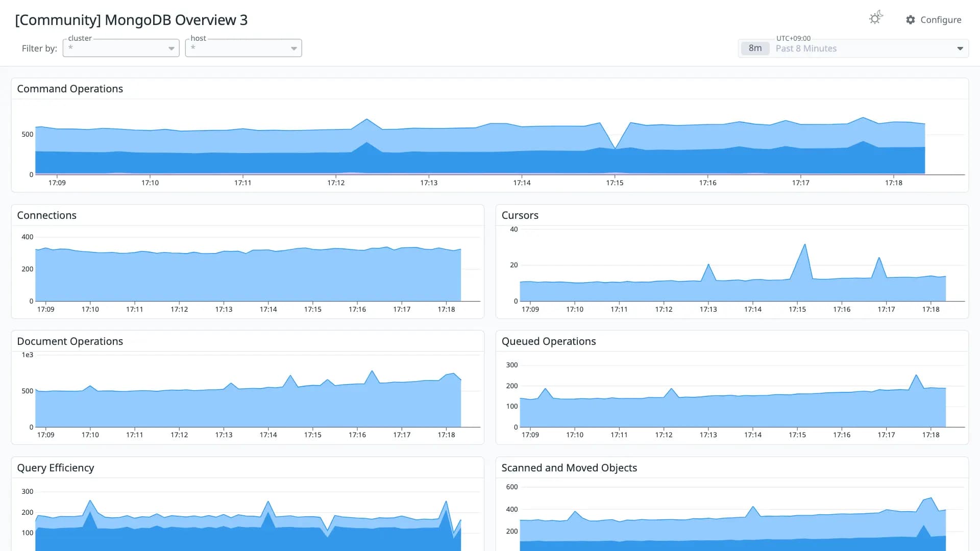This screenshot has height=551, width=980.
Task: Click the 1e3 y-axis label in Document Operations
Action: [28, 355]
